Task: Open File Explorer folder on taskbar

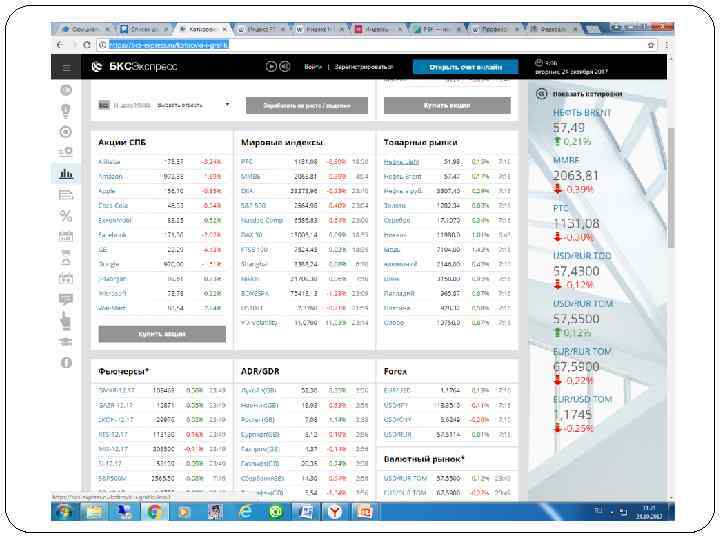Action: point(94,512)
